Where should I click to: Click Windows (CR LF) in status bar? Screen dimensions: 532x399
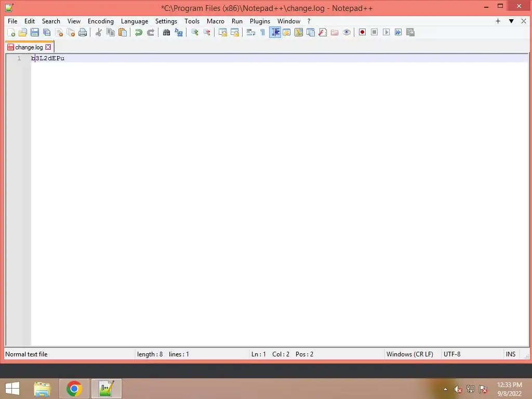coord(409,354)
